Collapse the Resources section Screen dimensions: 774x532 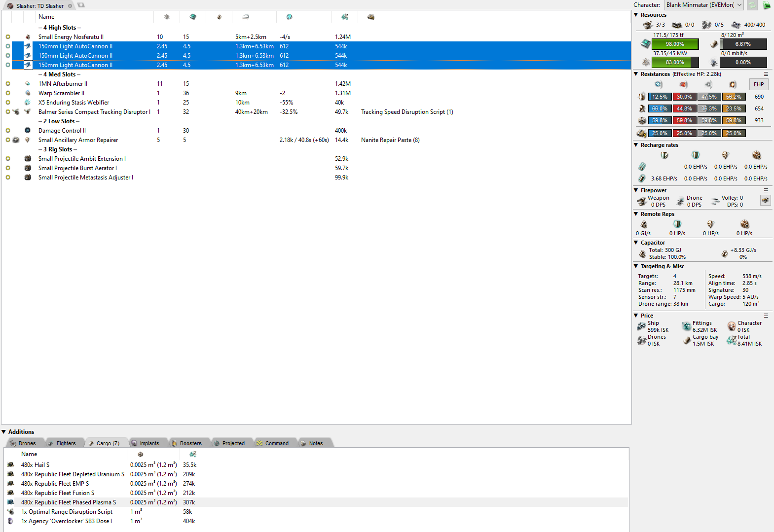tap(636, 15)
